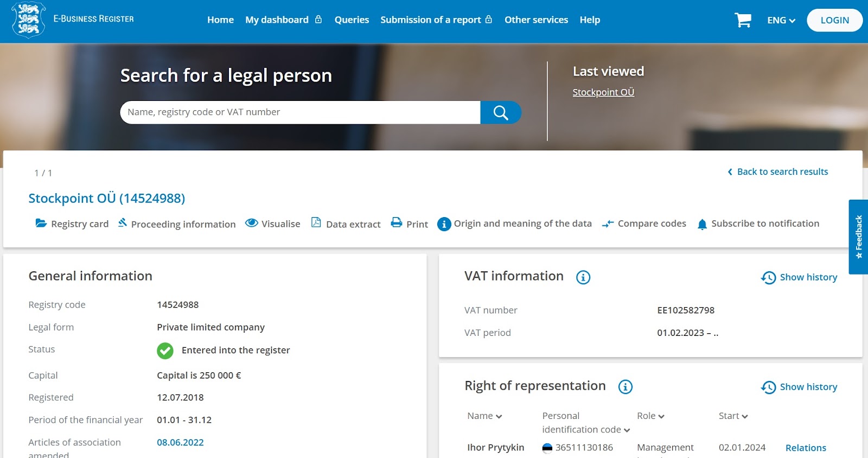This screenshot has width=868, height=458.
Task: Open the Stockpoint OÜ (14524988) title link
Action: click(106, 198)
